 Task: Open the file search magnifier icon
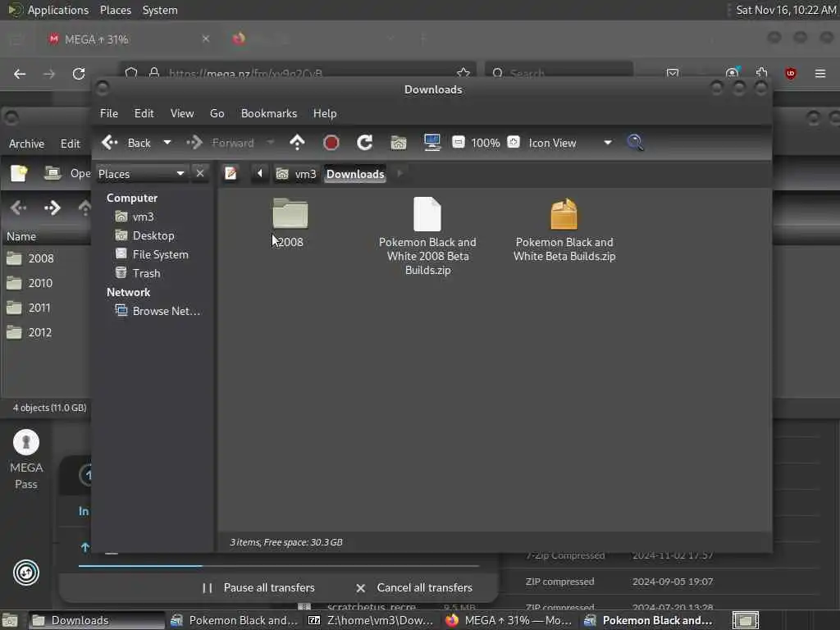[x=636, y=143]
